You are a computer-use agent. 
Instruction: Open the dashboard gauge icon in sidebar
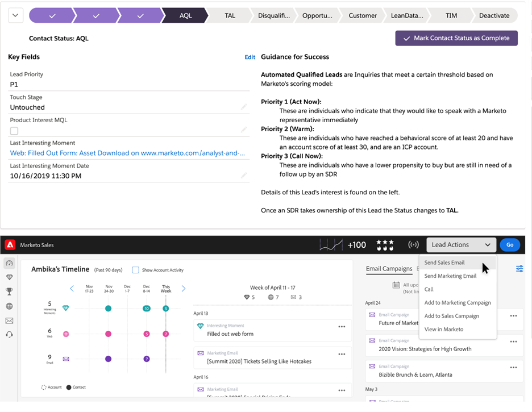pos(9,263)
